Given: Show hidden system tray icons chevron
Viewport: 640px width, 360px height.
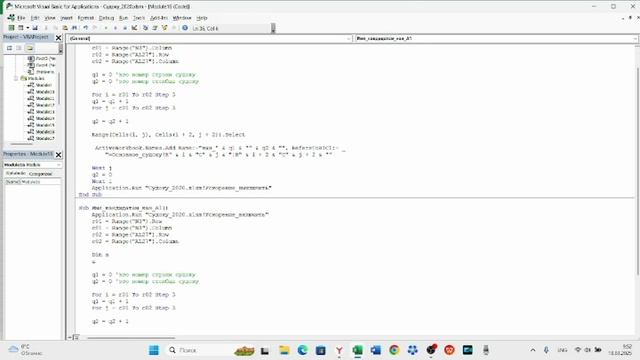Looking at the screenshot, I should (533, 350).
